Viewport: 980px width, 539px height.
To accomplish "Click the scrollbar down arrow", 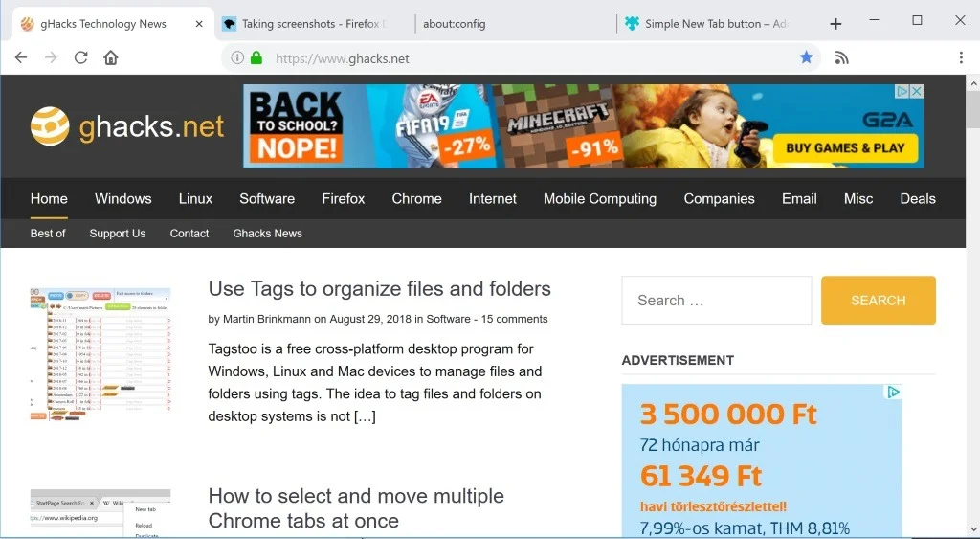I will [x=973, y=529].
